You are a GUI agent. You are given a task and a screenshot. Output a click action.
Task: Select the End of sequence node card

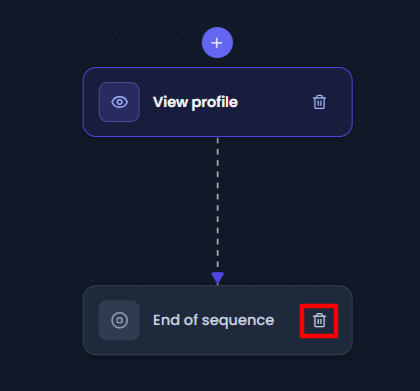pyautogui.click(x=218, y=320)
